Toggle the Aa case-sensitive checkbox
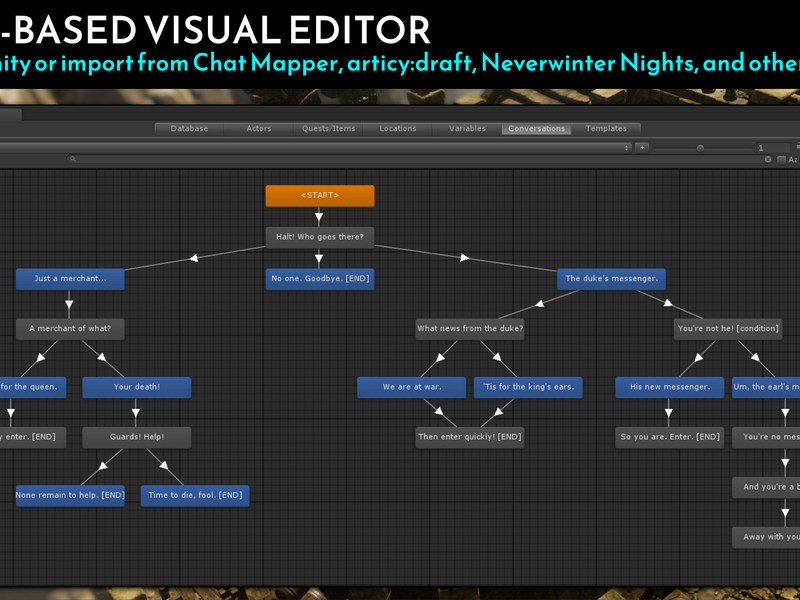Image resolution: width=800 pixels, height=600 pixels. coord(781,160)
